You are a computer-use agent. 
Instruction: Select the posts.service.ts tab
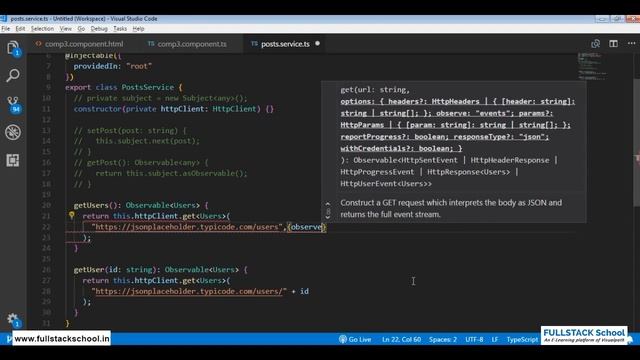[285, 44]
